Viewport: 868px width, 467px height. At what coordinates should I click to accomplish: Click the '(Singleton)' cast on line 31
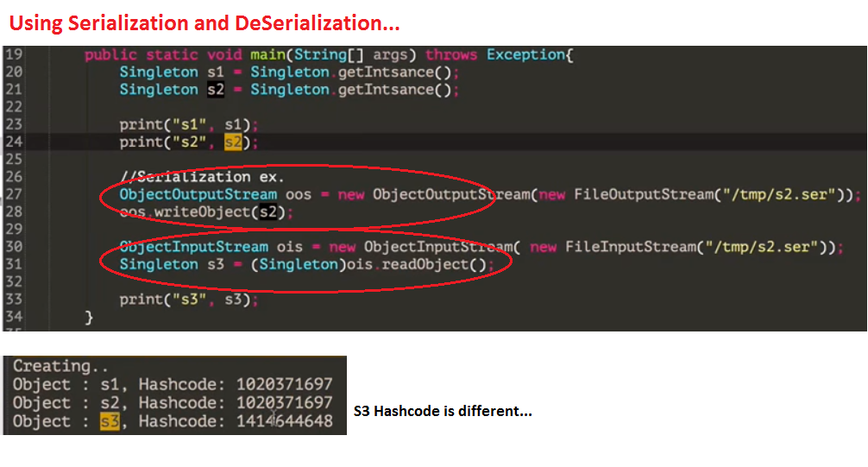(x=299, y=264)
